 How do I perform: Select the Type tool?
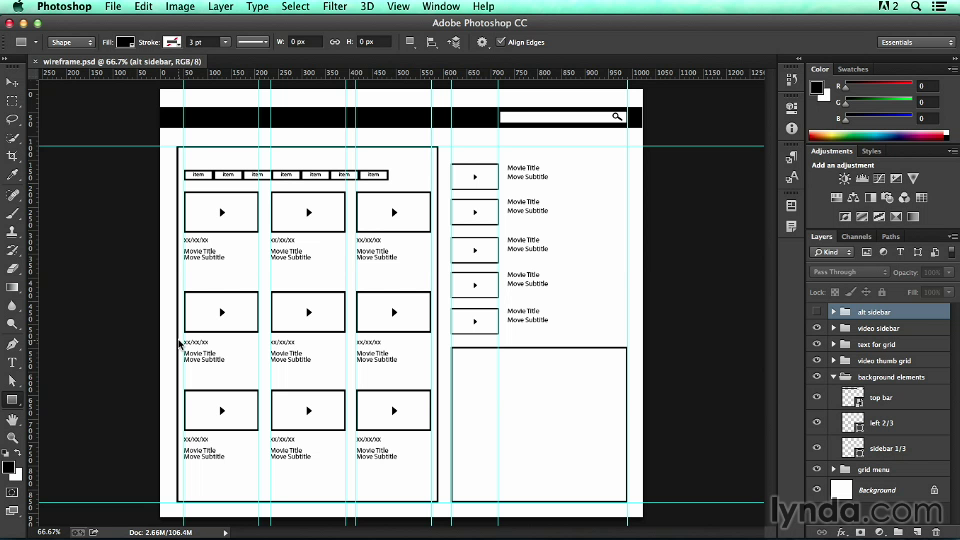[12, 362]
